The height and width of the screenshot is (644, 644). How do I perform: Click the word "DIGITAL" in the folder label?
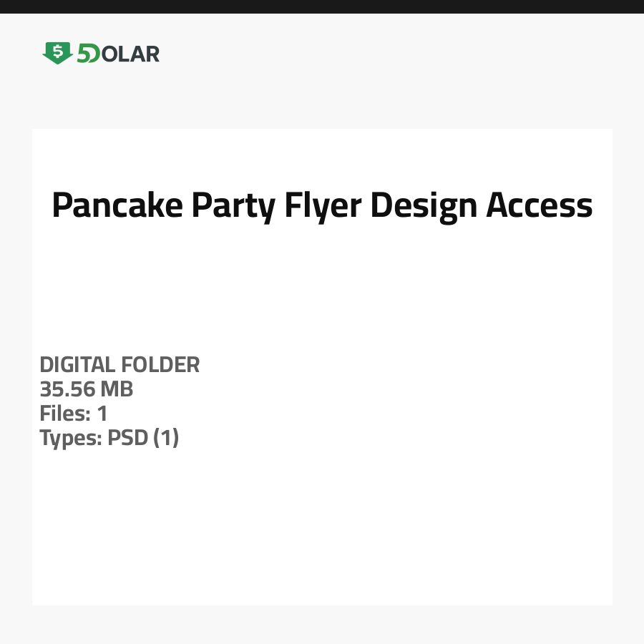[77, 365]
